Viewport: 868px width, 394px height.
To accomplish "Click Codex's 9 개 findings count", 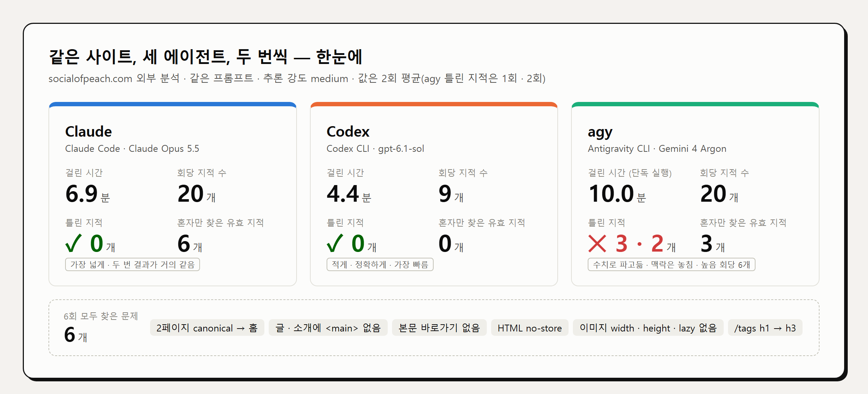I will point(451,194).
